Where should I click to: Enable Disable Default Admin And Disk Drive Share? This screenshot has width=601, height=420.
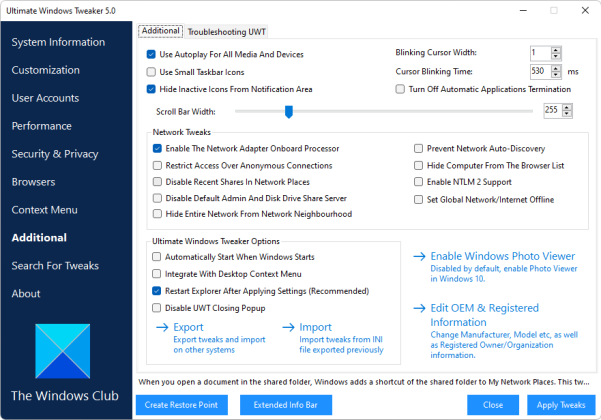tap(157, 198)
